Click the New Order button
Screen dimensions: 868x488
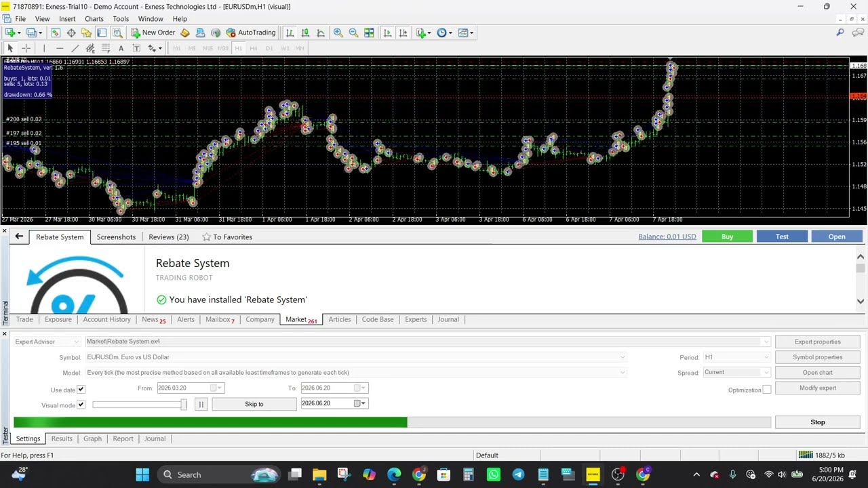click(153, 33)
